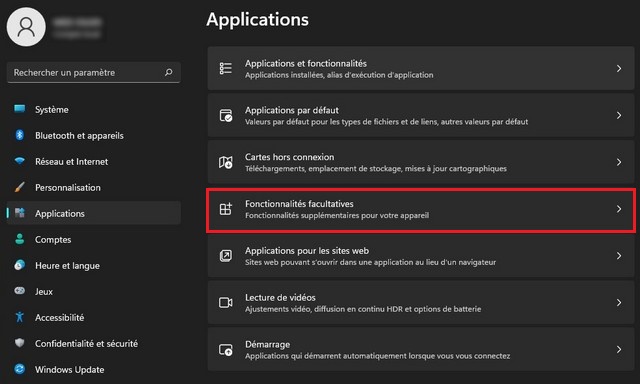Click the Fonctionnalités facultatives grid icon
Viewport: 640px width, 384px height.
[226, 209]
